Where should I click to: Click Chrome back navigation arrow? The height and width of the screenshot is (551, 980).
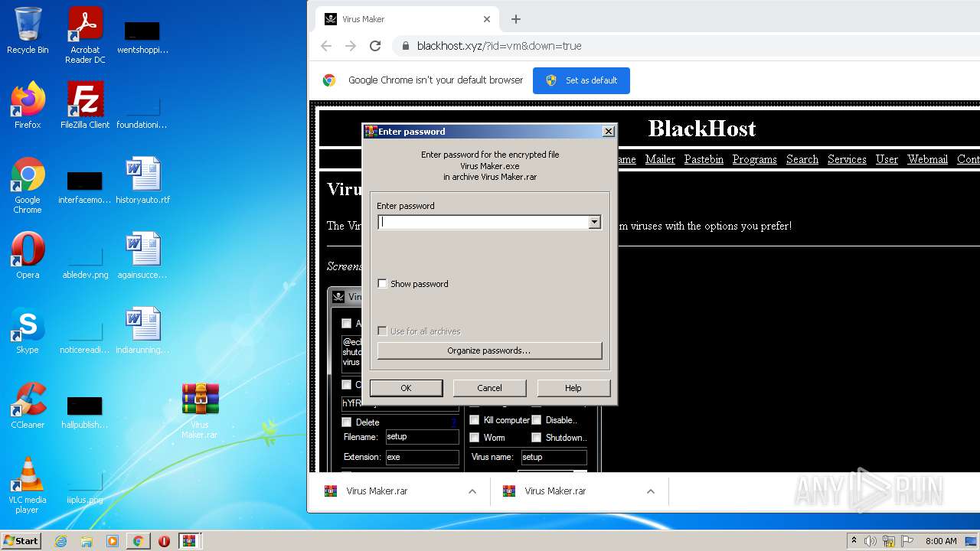326,46
